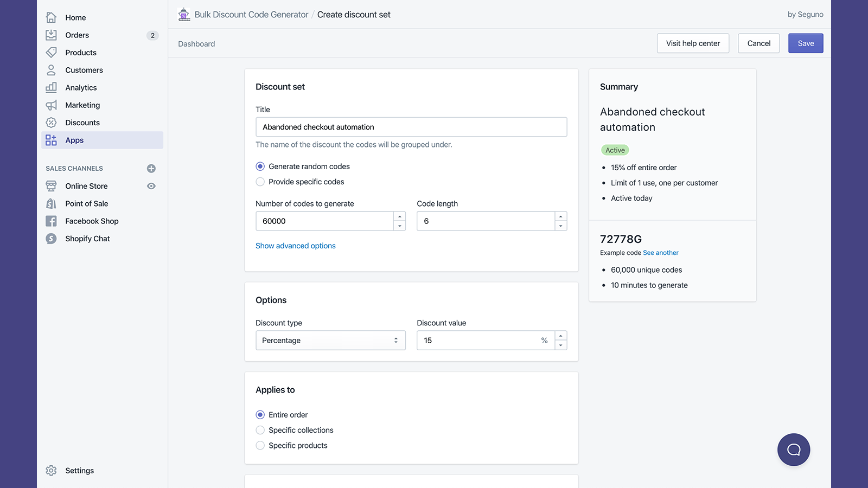The height and width of the screenshot is (488, 868).
Task: Open the chat support bubble icon
Action: pyautogui.click(x=793, y=450)
